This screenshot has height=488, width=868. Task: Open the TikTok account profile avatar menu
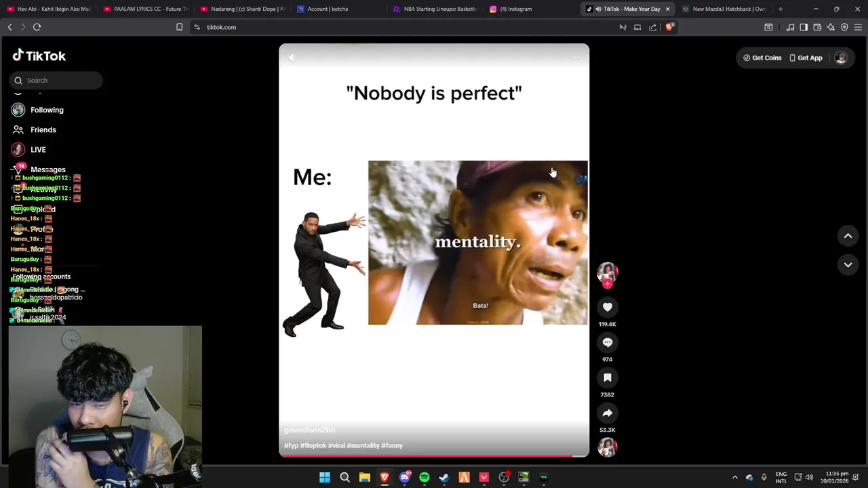(x=841, y=58)
